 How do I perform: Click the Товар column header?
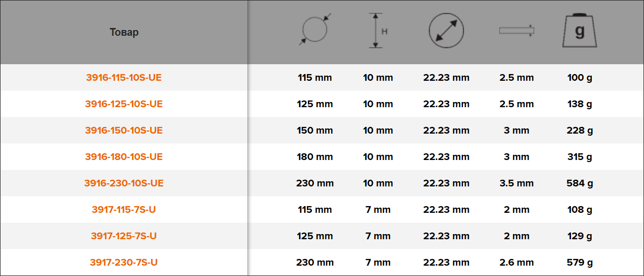(x=124, y=32)
